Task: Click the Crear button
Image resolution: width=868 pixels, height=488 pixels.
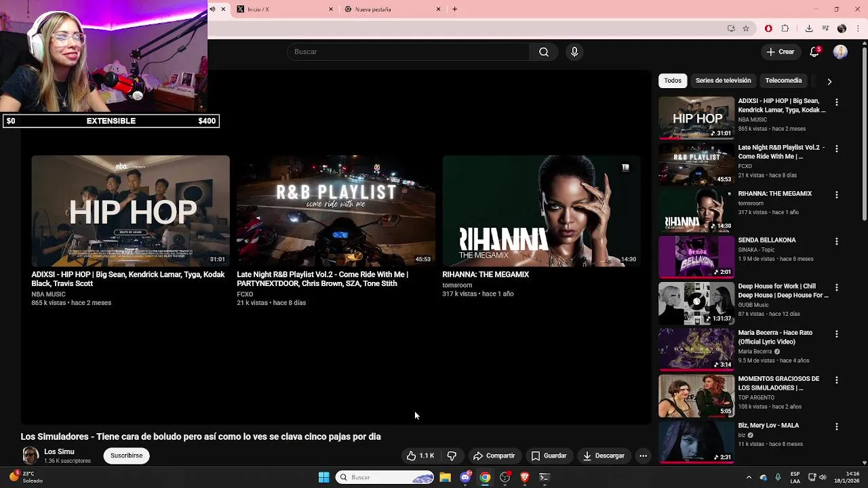Action: [781, 52]
